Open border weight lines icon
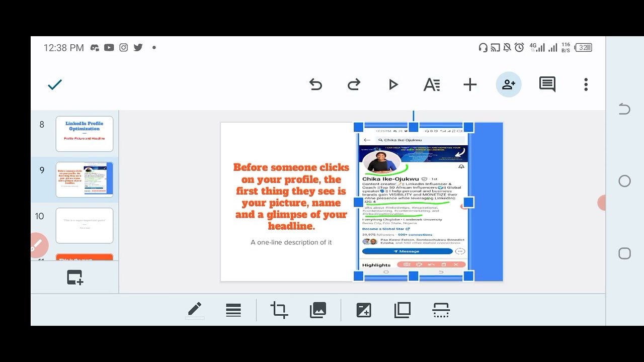Viewport: 644px width, 362px height. click(x=233, y=310)
